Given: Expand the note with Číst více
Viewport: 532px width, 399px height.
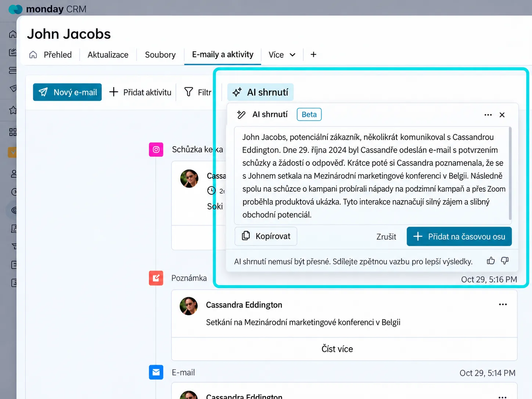Looking at the screenshot, I should (337, 349).
